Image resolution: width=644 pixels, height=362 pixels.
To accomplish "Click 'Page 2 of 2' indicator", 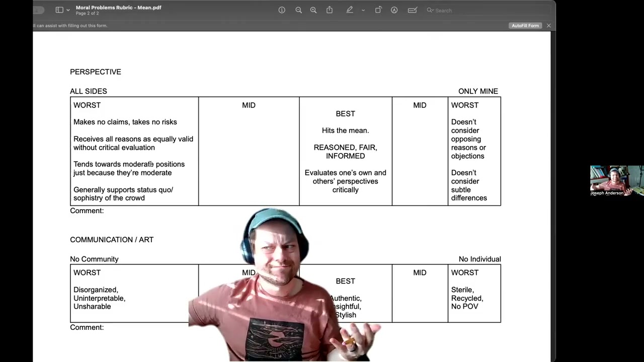I will click(x=87, y=14).
